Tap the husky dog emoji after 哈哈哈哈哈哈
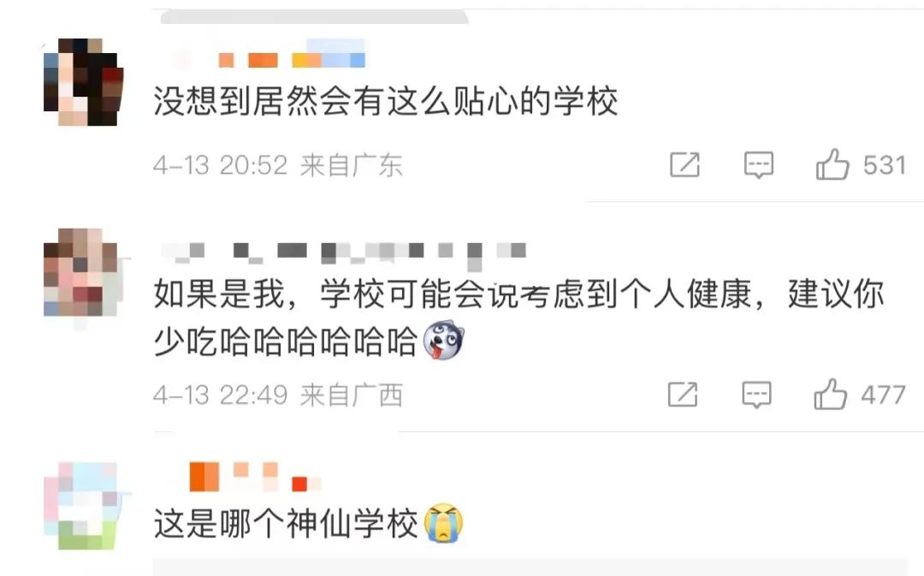Viewport: 924px width, 576px height. click(x=444, y=340)
